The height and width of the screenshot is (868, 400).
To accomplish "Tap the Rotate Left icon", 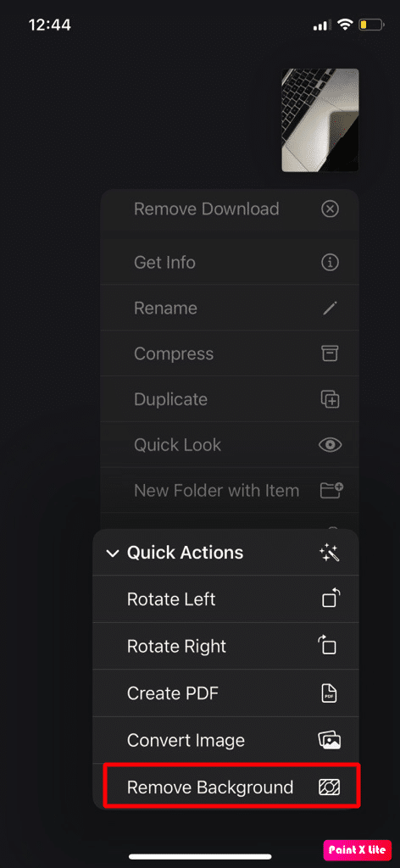I will pyautogui.click(x=331, y=599).
